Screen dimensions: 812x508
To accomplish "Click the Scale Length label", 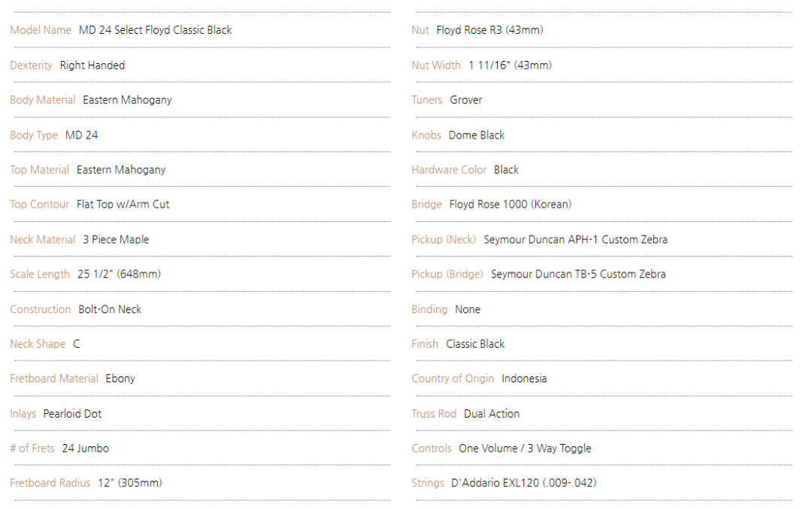I will pyautogui.click(x=40, y=274).
